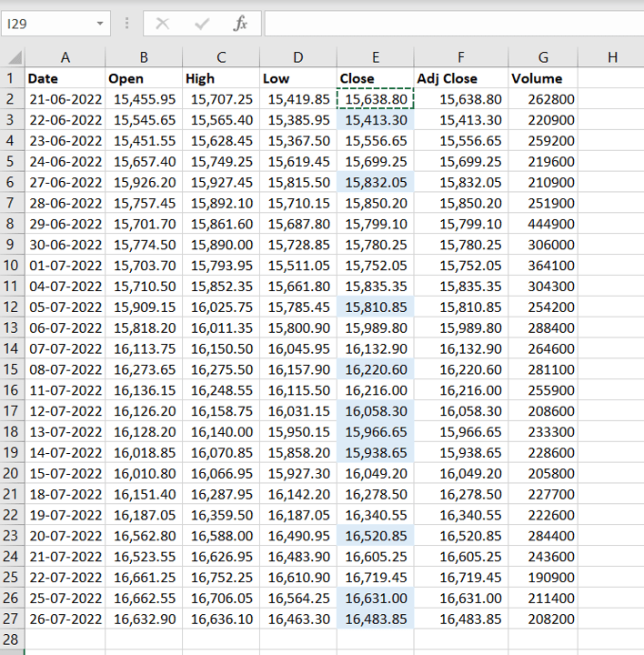644x655 pixels.
Task: Click the Adj Close header cell
Action: pos(461,78)
